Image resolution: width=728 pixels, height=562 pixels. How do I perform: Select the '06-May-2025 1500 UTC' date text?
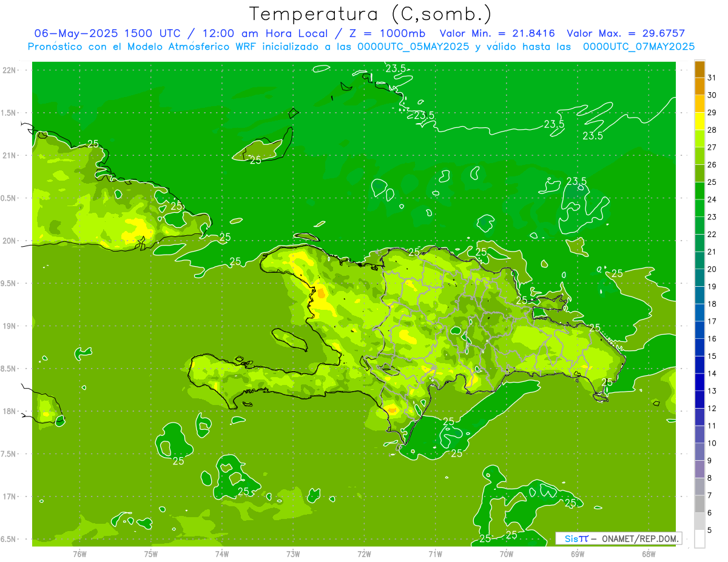(x=107, y=34)
